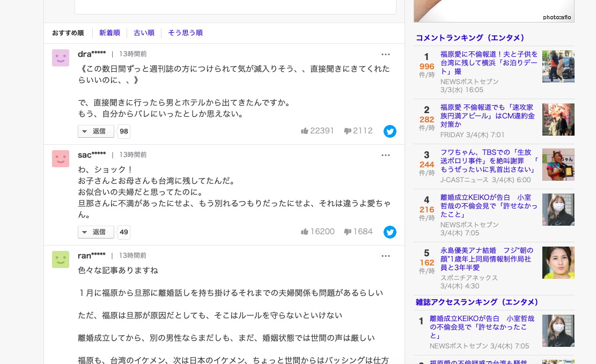Viewport: 596px width, 364px height.
Task: Click source text NEWSポストセブン 3/3(水) 16:05
Action: tap(469, 86)
